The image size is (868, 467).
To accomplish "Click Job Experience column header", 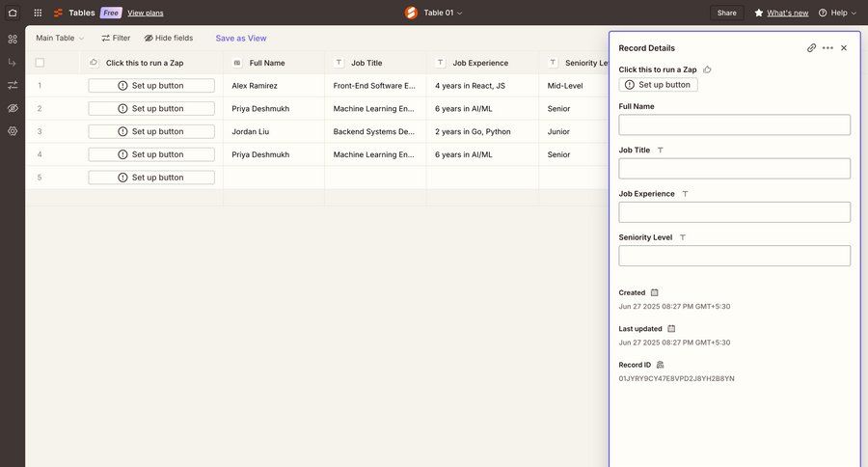I will pos(482,63).
